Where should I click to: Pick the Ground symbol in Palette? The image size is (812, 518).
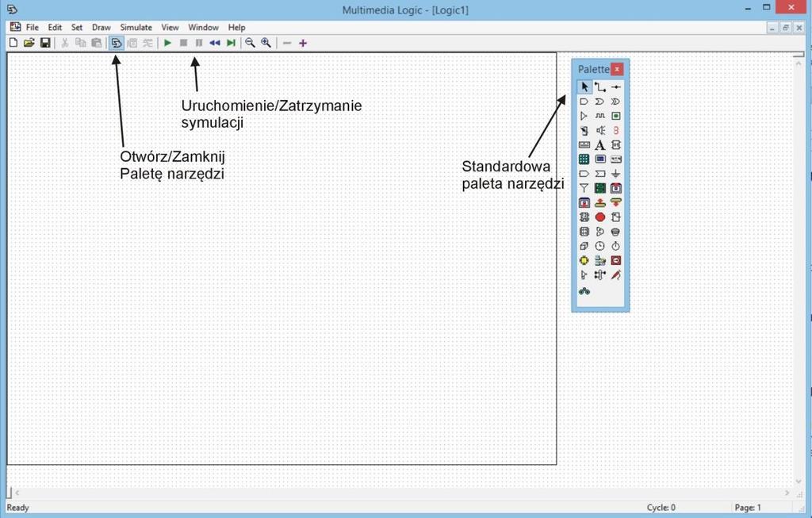pos(615,174)
